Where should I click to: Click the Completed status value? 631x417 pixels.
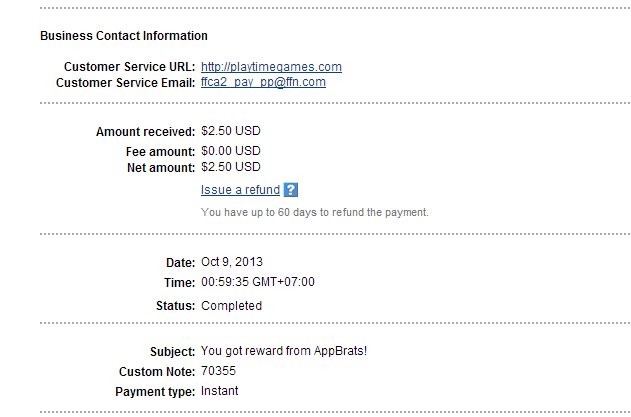[x=231, y=306]
